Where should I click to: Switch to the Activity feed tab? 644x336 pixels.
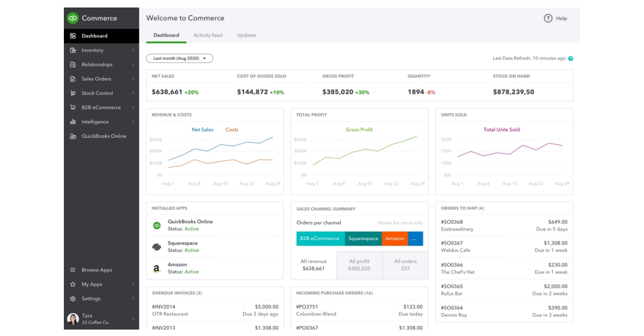coord(209,35)
